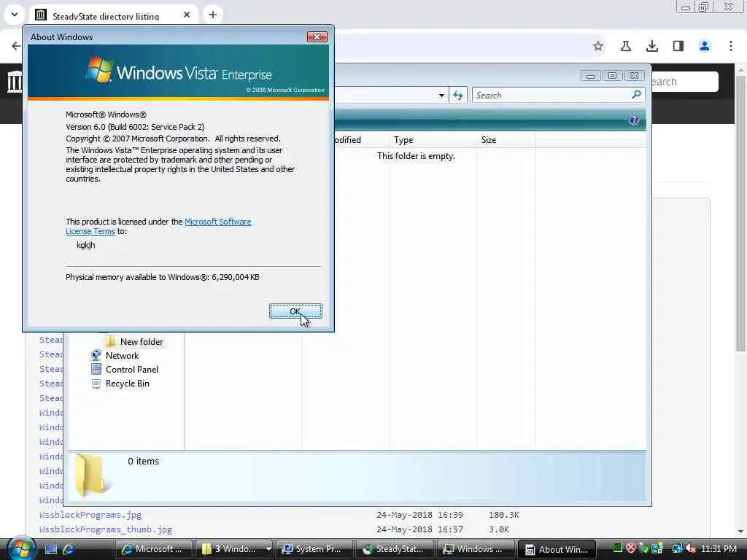The image size is (747, 560).
Task: Sort by Type column header
Action: tap(403, 140)
